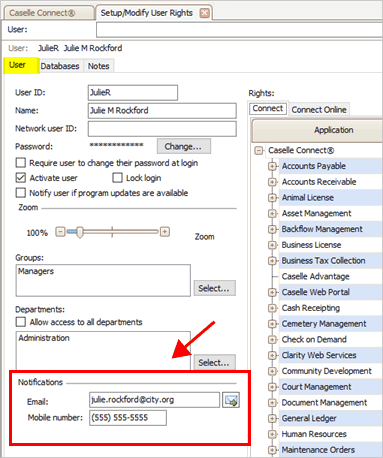Check Require user to change password at login

point(21,163)
